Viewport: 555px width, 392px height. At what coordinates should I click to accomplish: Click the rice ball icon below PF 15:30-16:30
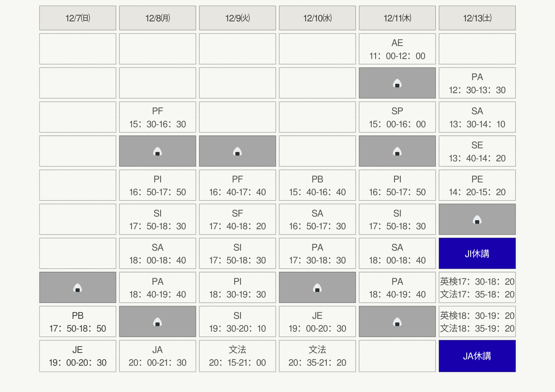click(x=157, y=151)
